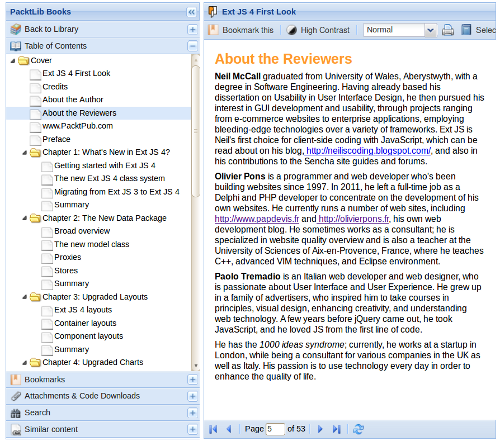Click the refresh page icon
This screenshot has height=441, width=500.
pyautogui.click(x=358, y=429)
